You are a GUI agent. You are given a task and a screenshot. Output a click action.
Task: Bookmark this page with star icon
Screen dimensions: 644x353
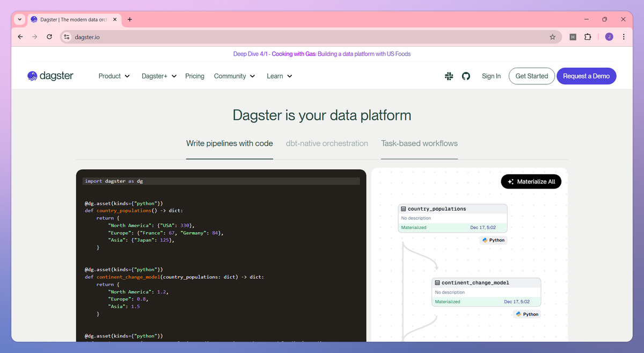point(552,37)
